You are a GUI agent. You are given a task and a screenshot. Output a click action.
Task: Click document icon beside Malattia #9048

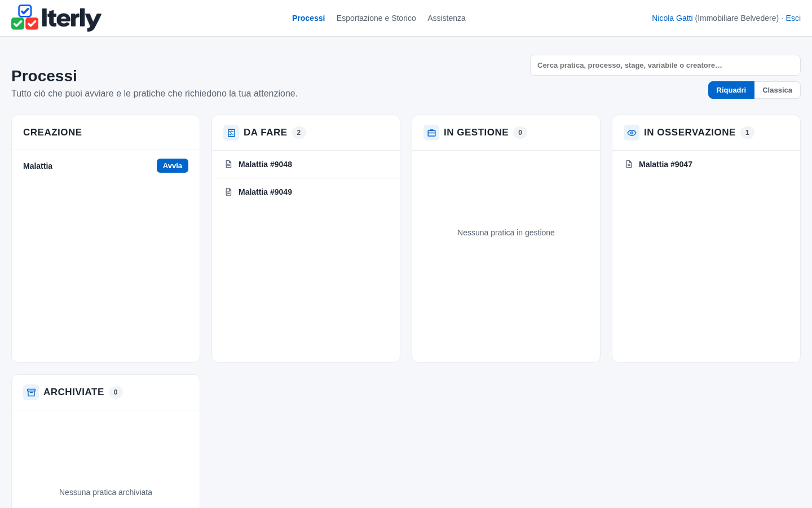click(x=228, y=164)
